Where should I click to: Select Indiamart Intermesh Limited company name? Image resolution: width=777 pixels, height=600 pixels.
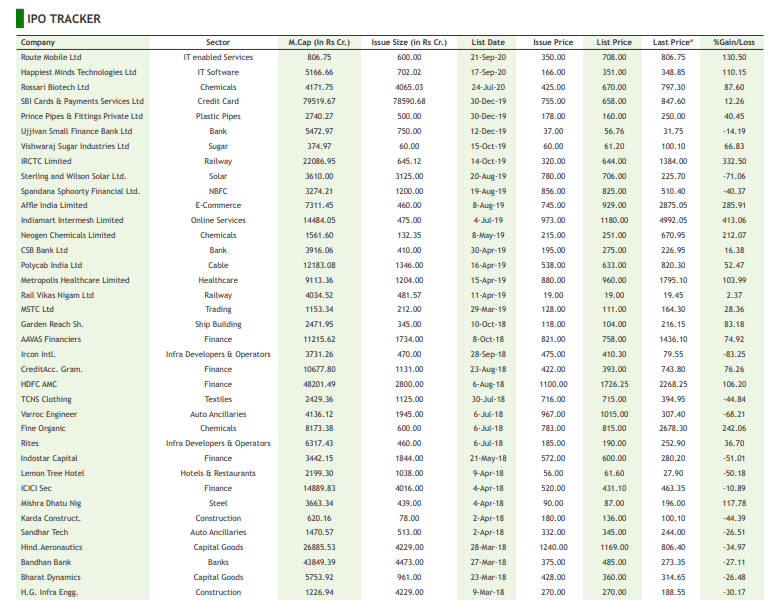pos(72,220)
